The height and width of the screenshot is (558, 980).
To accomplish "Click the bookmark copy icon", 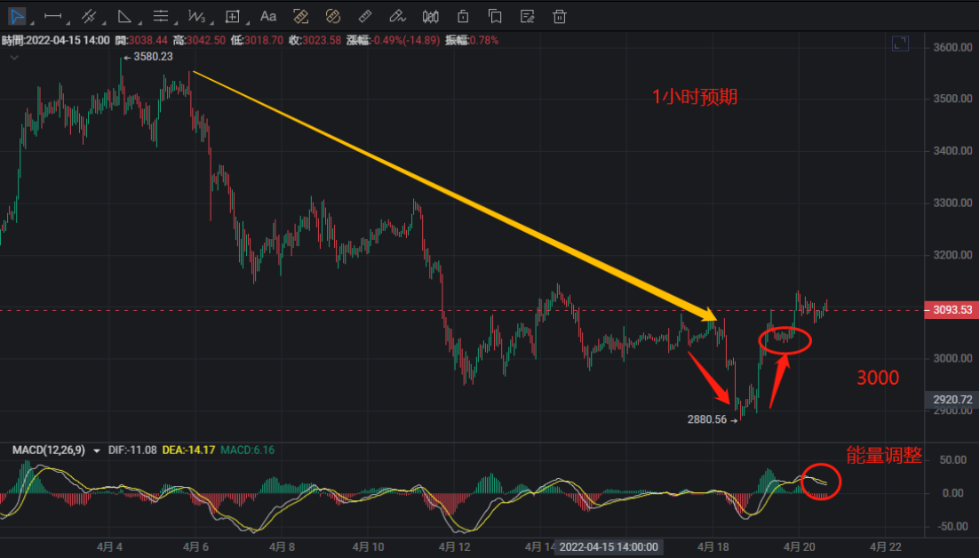I will (494, 16).
